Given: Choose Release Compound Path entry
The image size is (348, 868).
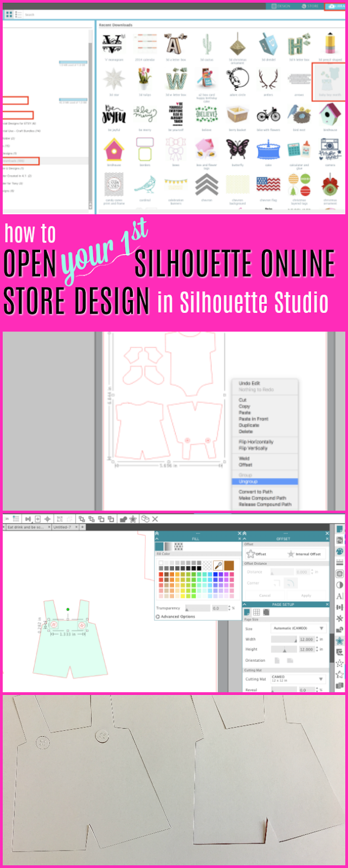Looking at the screenshot, I should pos(265,504).
